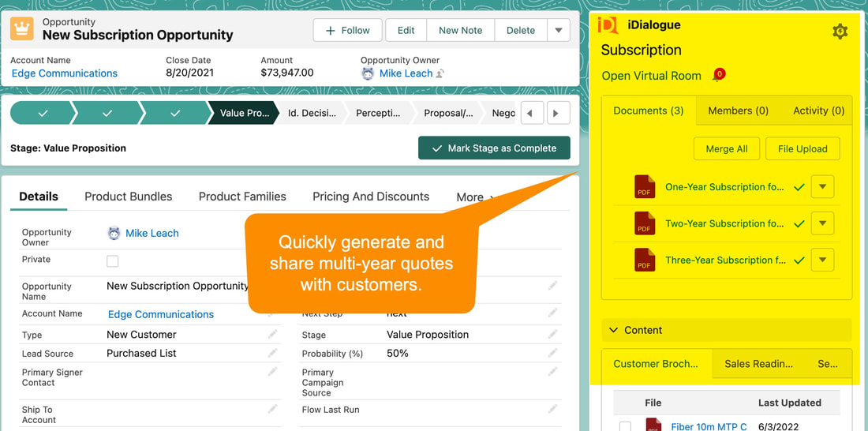Switch to Activity (0) tab
This screenshot has width=868, height=431.
click(x=819, y=111)
